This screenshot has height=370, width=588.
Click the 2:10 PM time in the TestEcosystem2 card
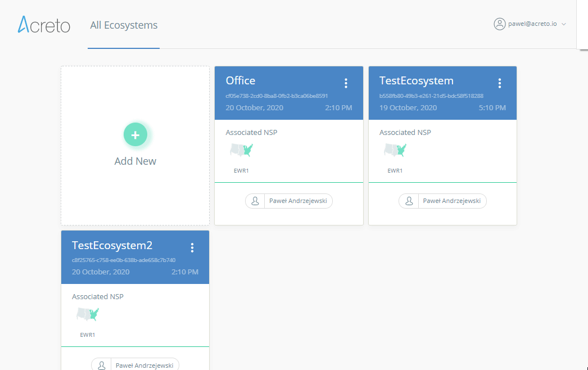(x=185, y=272)
